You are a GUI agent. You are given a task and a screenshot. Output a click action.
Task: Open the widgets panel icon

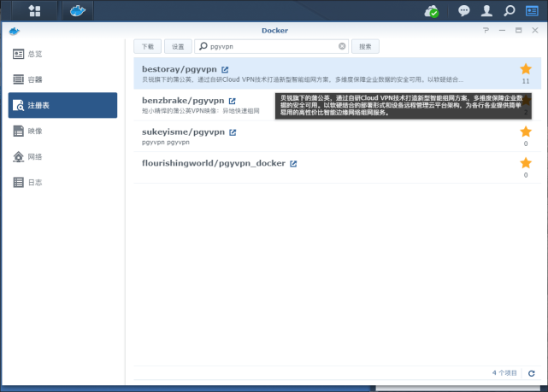[x=532, y=11]
